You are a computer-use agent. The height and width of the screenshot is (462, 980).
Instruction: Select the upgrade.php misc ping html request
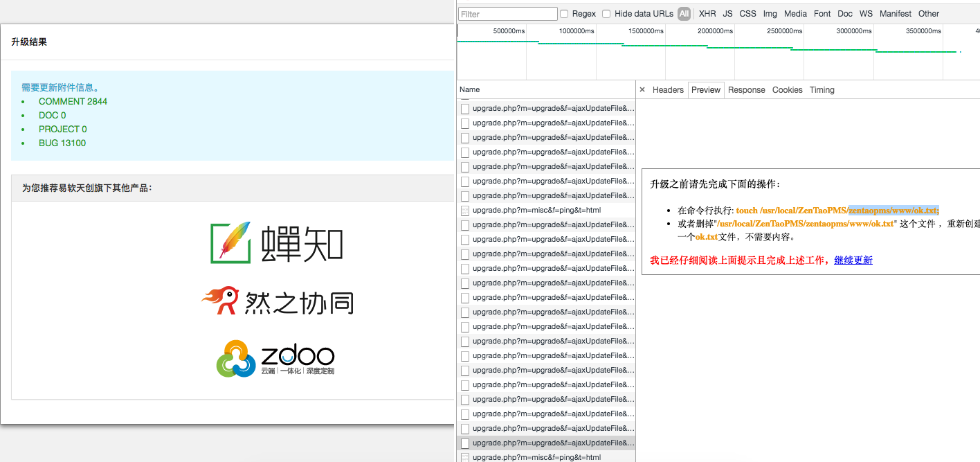(x=536, y=210)
